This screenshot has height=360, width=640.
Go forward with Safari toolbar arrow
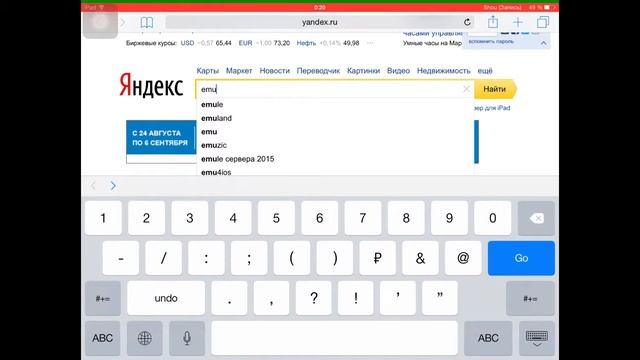tap(122, 22)
